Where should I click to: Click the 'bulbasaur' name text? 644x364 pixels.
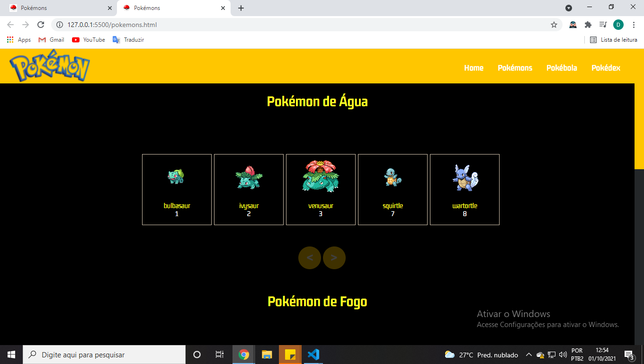[177, 206]
